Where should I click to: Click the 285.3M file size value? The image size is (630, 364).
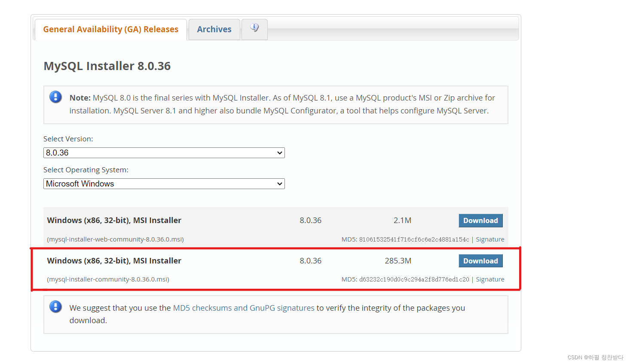click(398, 261)
